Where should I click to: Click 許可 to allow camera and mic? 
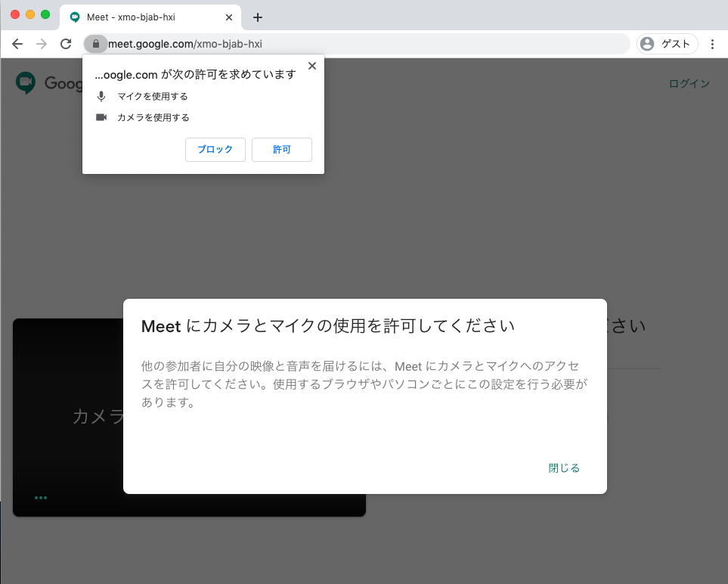pos(282,150)
